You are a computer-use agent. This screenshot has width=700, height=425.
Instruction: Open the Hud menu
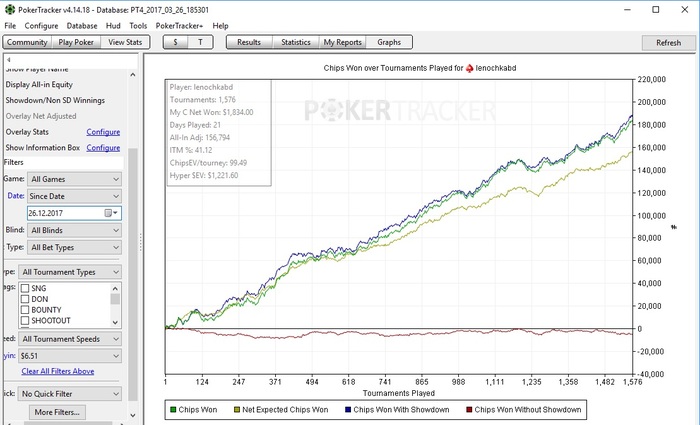tap(113, 26)
